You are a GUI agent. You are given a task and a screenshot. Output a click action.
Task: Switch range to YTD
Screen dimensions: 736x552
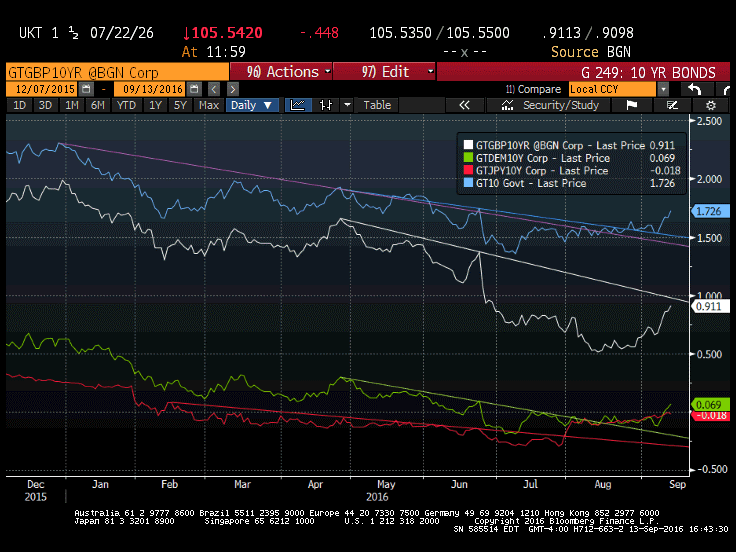126,105
